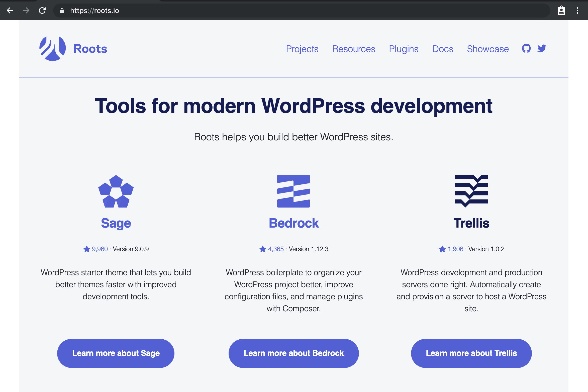Click the Sage pentagon flower logo

pyautogui.click(x=116, y=191)
